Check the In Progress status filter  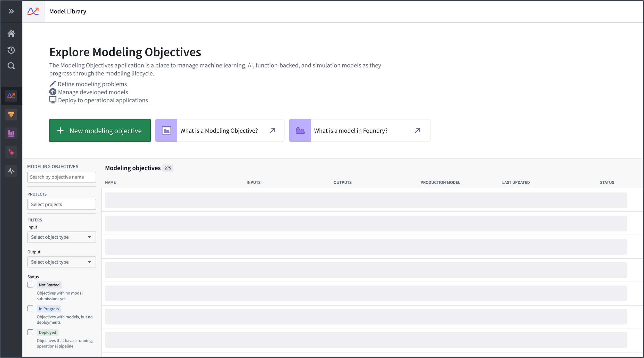[30, 309]
